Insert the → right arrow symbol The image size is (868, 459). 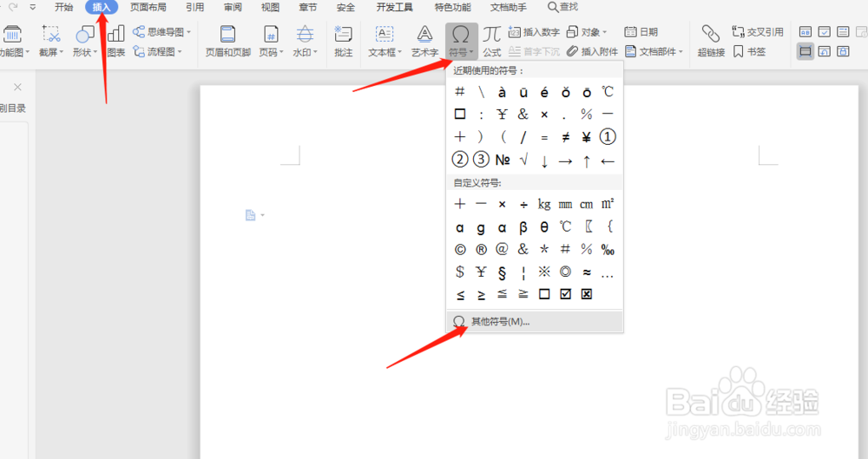[x=565, y=160]
